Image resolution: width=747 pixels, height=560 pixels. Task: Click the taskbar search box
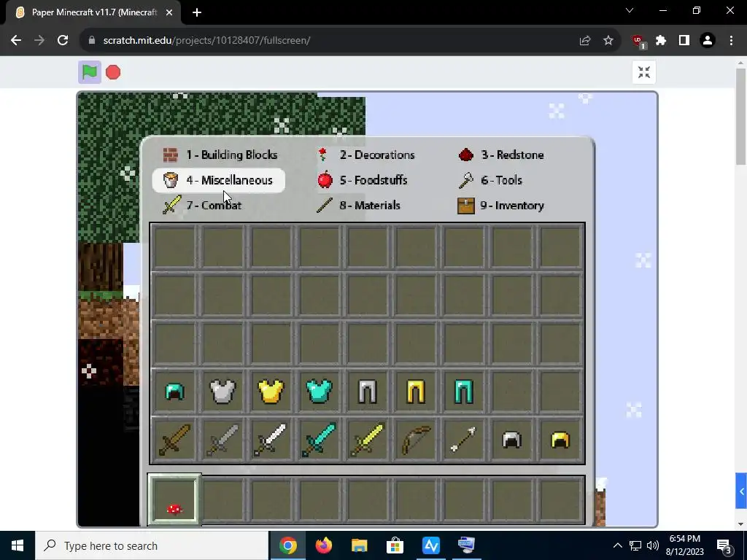[152, 545]
